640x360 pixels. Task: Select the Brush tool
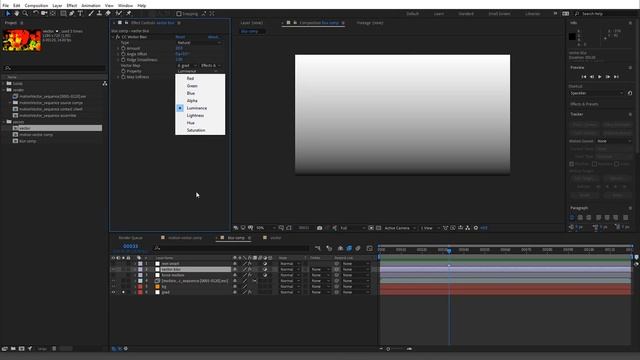[x=91, y=13]
